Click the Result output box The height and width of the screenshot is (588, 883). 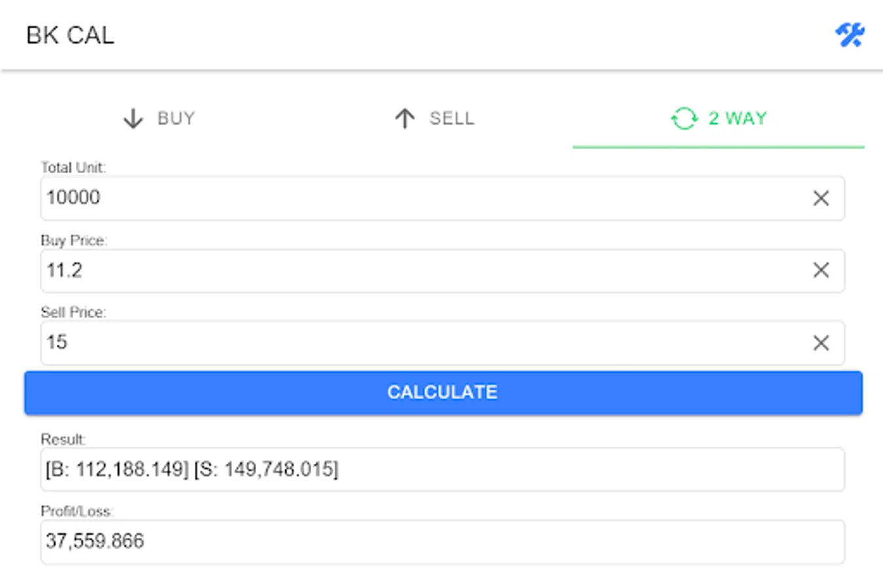[442, 469]
